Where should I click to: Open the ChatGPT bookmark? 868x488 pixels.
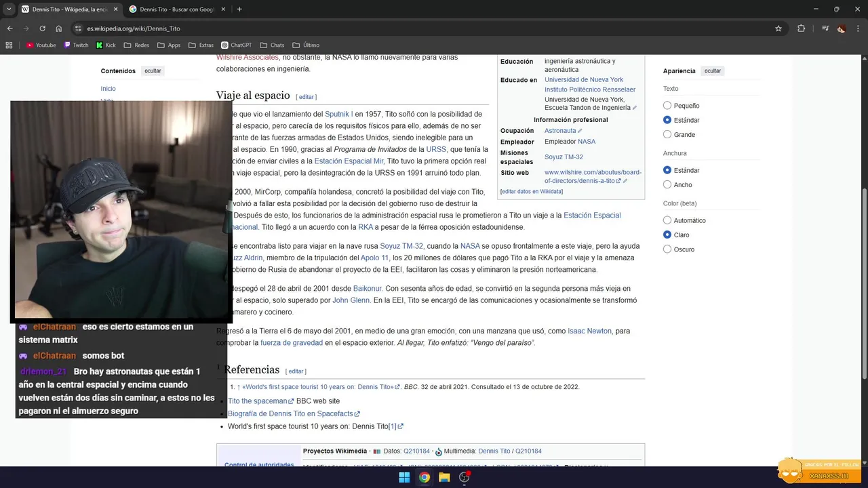coord(236,45)
